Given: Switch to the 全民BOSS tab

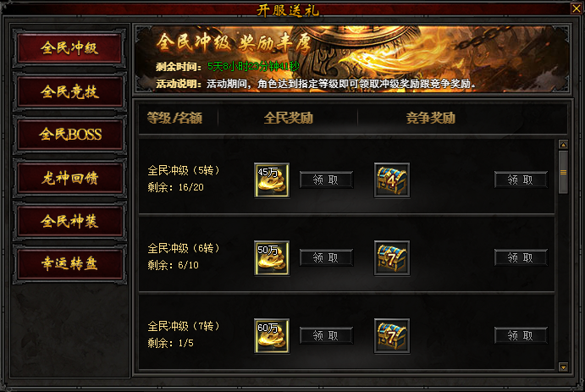Looking at the screenshot, I should click(69, 135).
